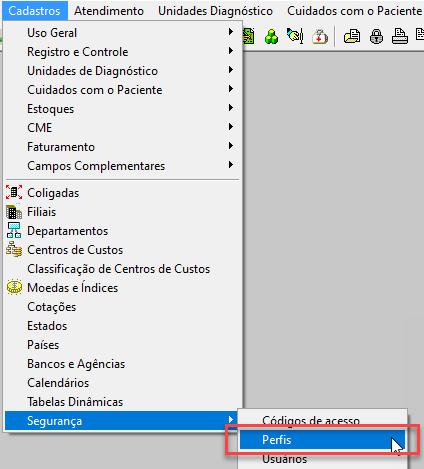Click the medical first-aid bag toolbar icon
Viewport: 424px width, 469px height.
[320, 36]
